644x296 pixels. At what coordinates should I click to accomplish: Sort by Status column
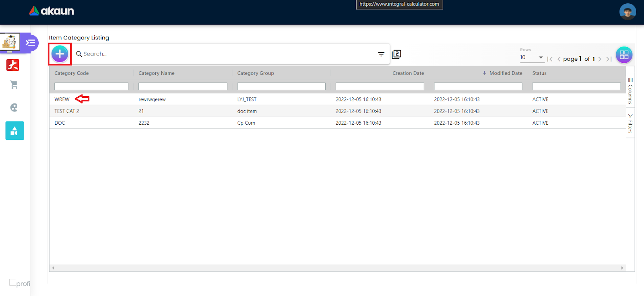pos(539,73)
